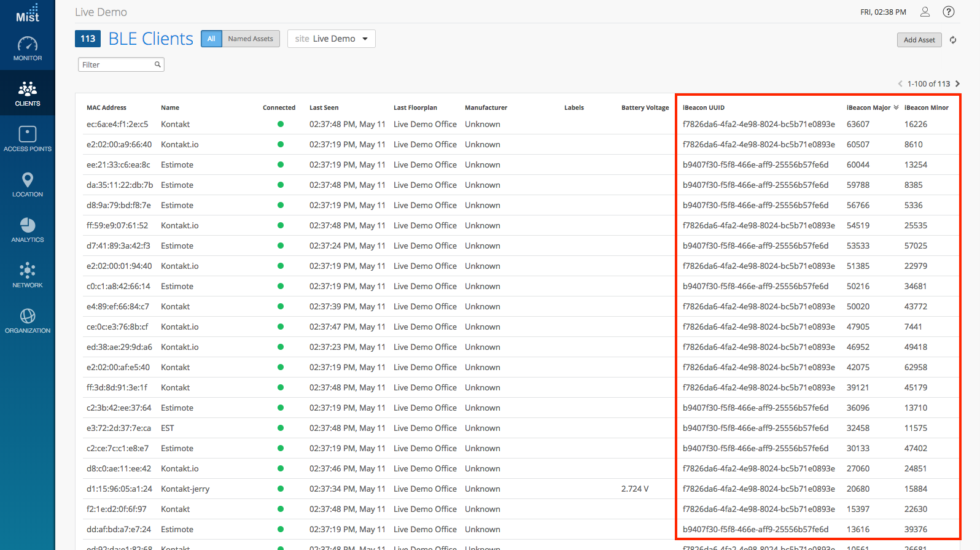980x550 pixels.
Task: Click the user account icon
Action: click(925, 12)
